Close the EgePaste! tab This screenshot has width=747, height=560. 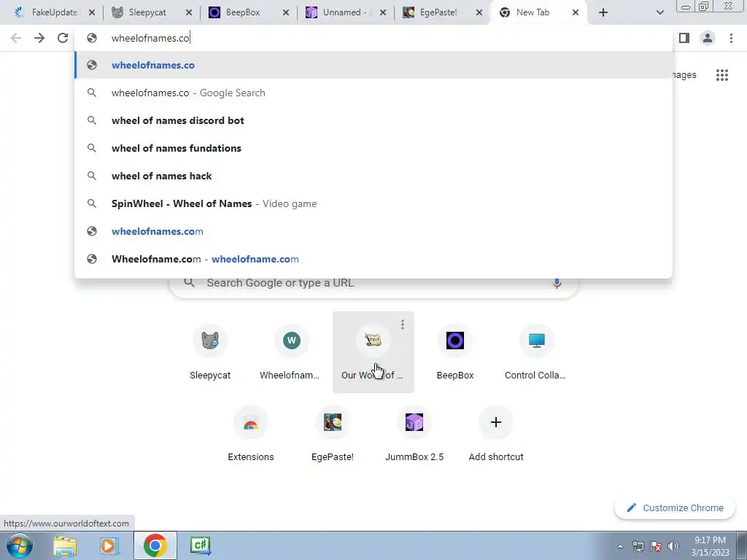click(x=480, y=12)
